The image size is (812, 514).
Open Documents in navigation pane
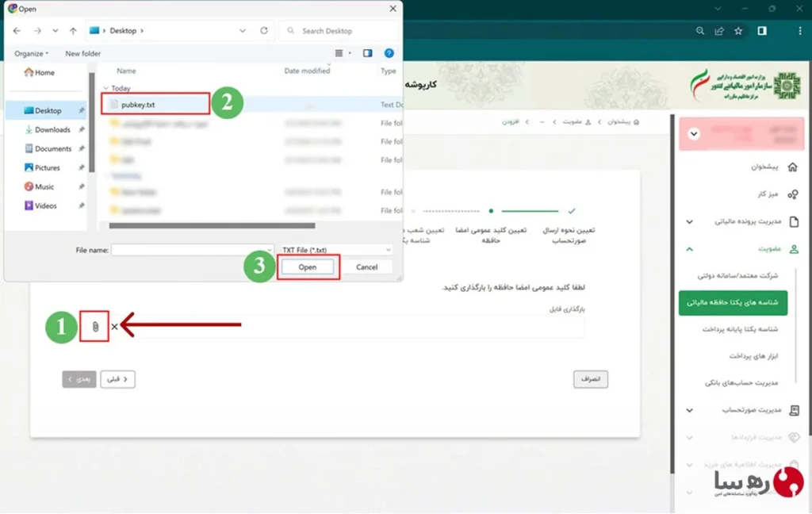(48, 148)
